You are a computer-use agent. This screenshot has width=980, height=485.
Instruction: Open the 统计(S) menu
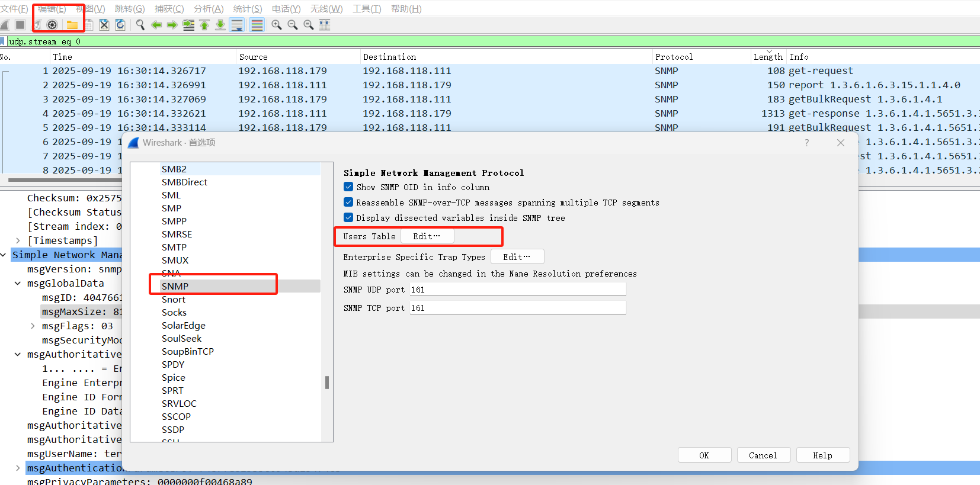click(x=247, y=8)
